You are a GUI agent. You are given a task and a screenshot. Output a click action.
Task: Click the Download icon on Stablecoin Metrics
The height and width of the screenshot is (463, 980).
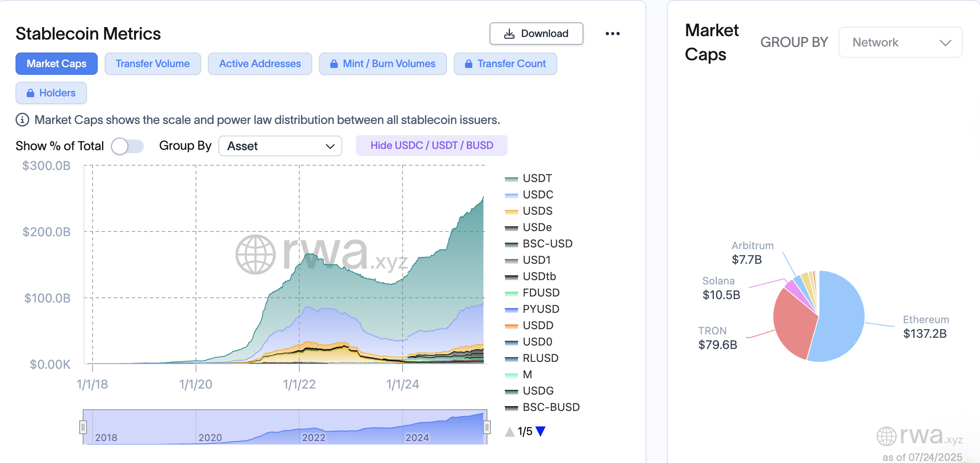509,33
